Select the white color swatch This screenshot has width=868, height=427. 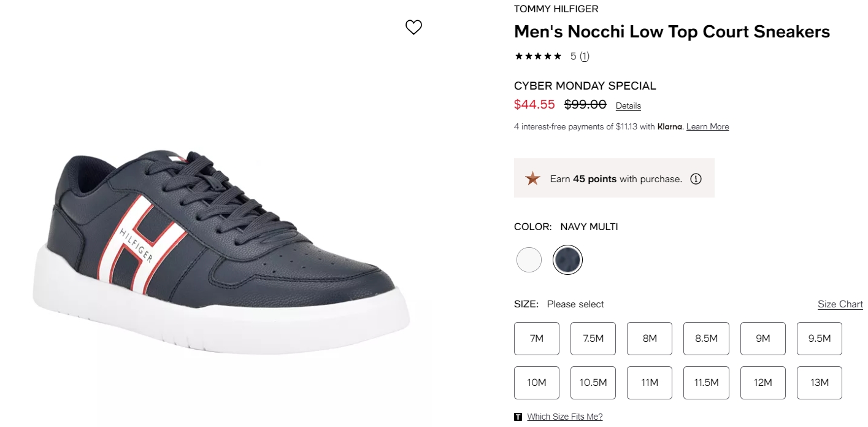click(529, 260)
